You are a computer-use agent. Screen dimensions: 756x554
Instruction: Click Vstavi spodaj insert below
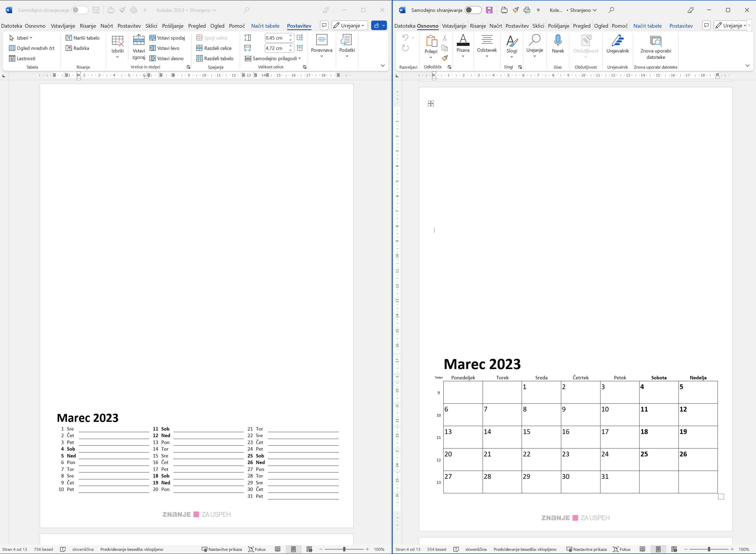(167, 38)
